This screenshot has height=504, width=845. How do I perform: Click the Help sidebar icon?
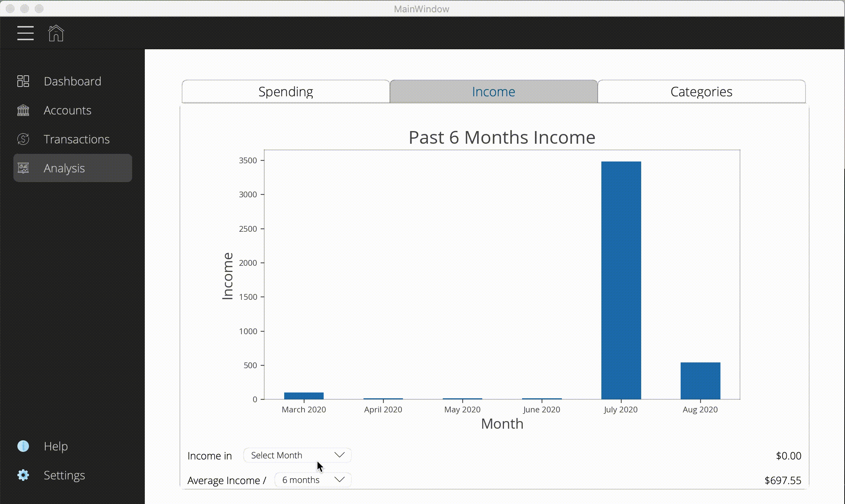pos(24,446)
